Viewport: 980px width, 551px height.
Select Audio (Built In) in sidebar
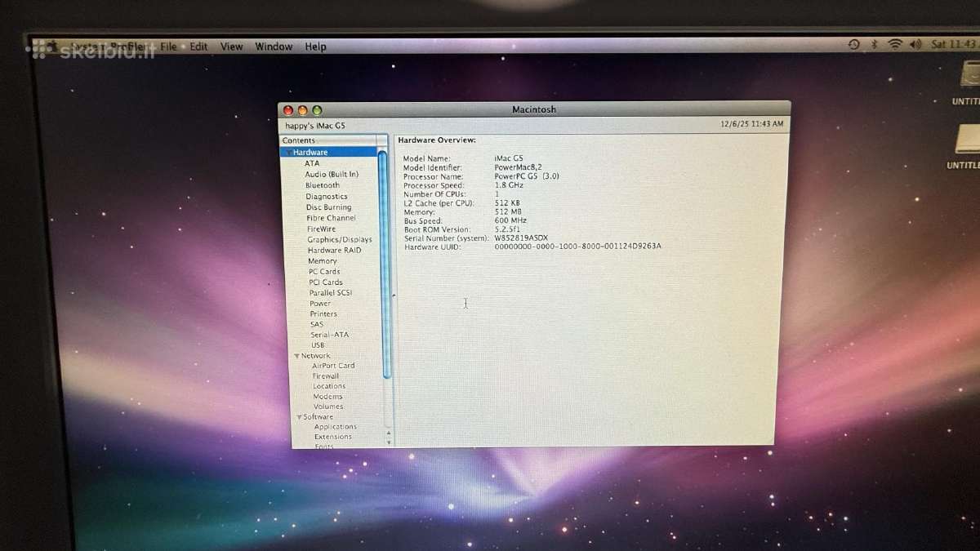[332, 175]
